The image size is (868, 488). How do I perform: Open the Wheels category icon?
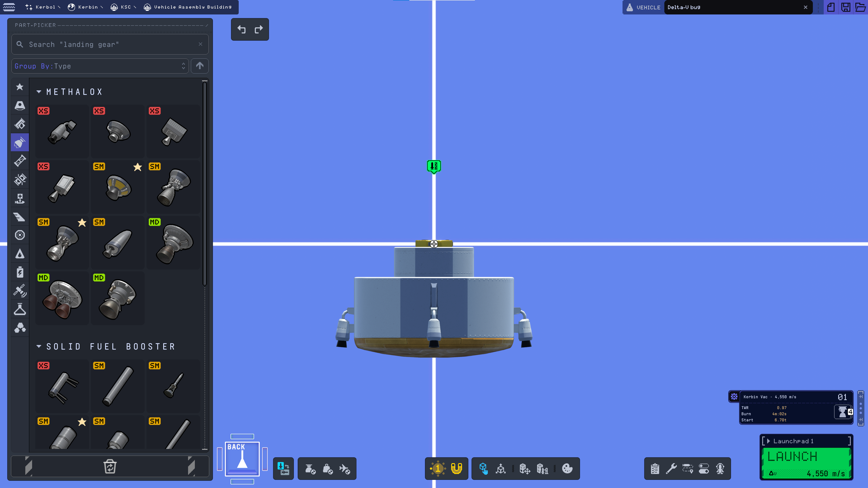[x=20, y=235]
